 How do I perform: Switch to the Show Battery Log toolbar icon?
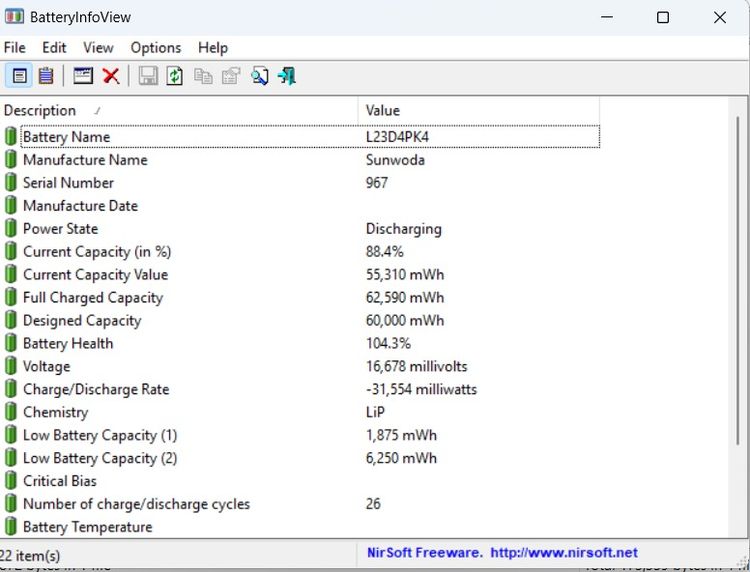click(46, 76)
